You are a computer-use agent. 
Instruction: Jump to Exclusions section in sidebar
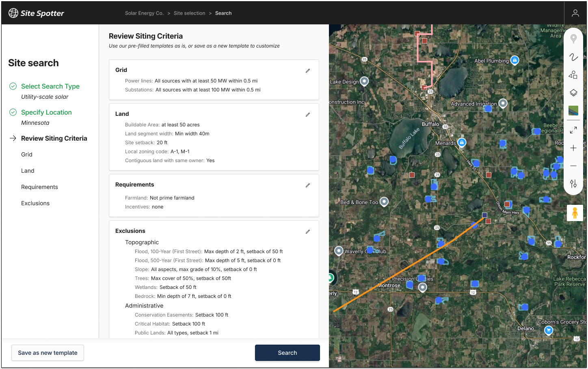pyautogui.click(x=35, y=203)
